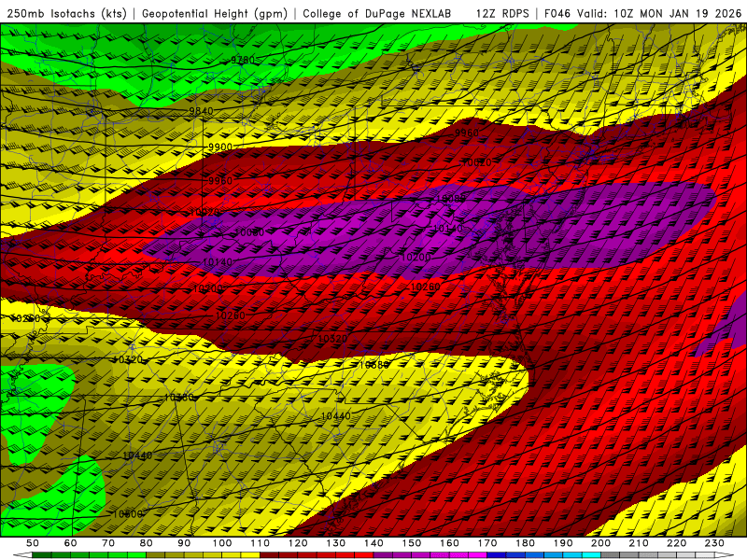Screen dimensions: 747x560
Task: Click the 110 value on the color scale
Action: tap(261, 543)
